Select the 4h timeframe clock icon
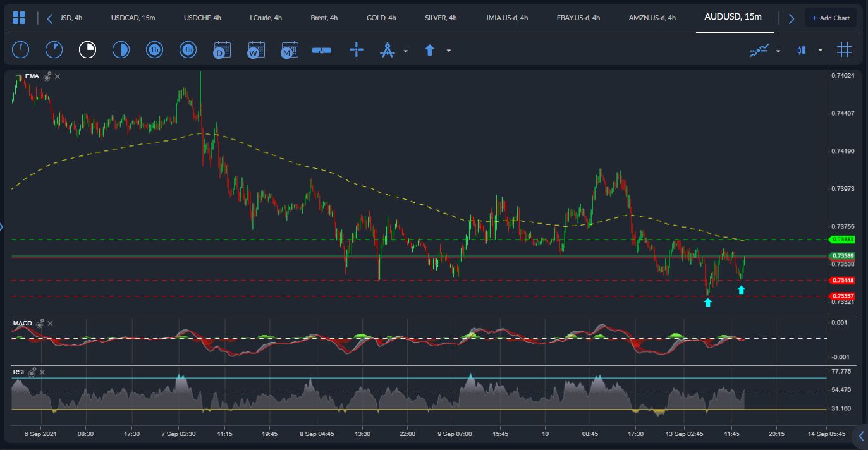The width and height of the screenshot is (868, 450). pos(188,49)
